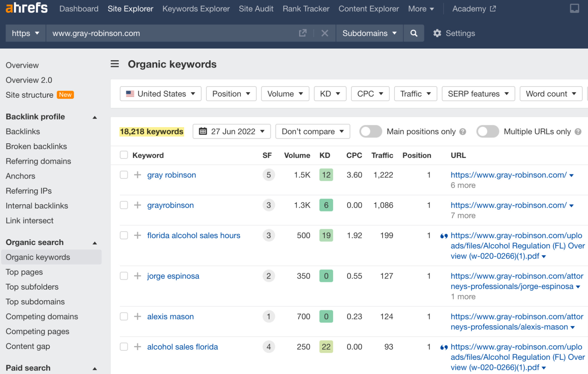Image resolution: width=588 pixels, height=374 pixels.
Task: Check the gray robinson keyword checkbox
Action: [124, 174]
